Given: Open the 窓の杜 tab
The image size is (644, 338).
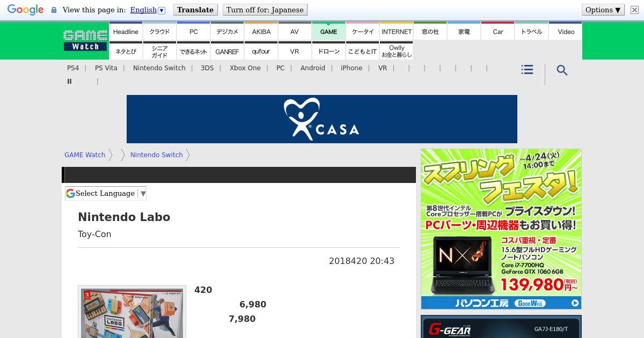Looking at the screenshot, I should click(x=430, y=32).
